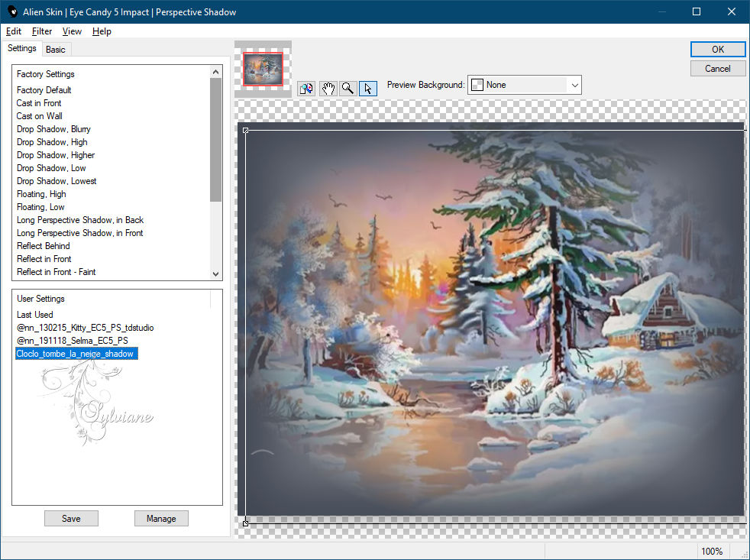Open the View menu
The width and height of the screenshot is (750, 560).
click(x=72, y=31)
